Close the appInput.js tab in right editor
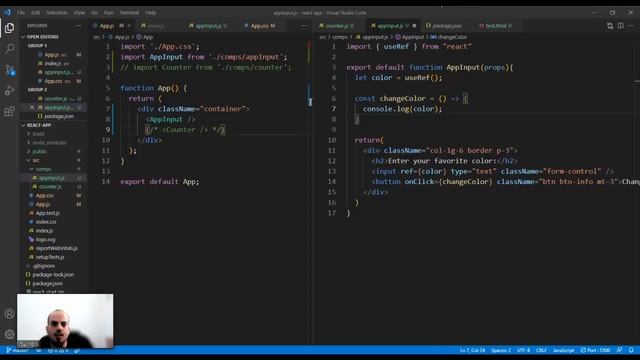The height and width of the screenshot is (360, 640). (414, 26)
